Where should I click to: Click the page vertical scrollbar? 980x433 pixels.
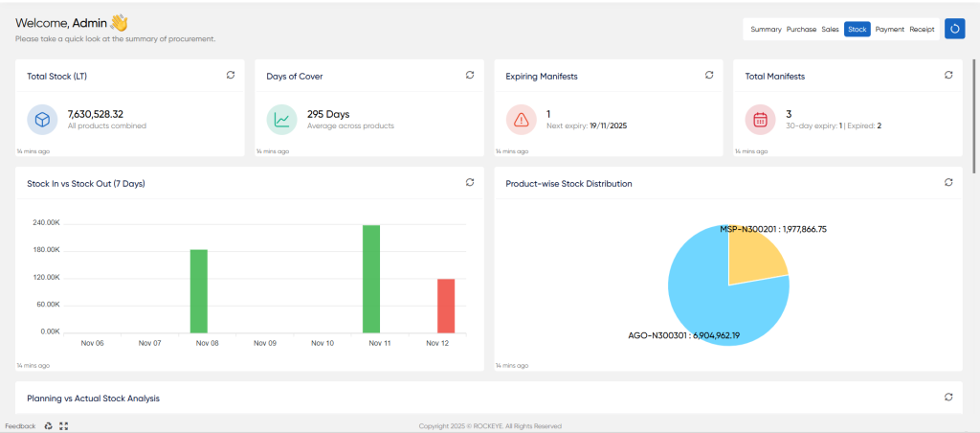coord(974,116)
